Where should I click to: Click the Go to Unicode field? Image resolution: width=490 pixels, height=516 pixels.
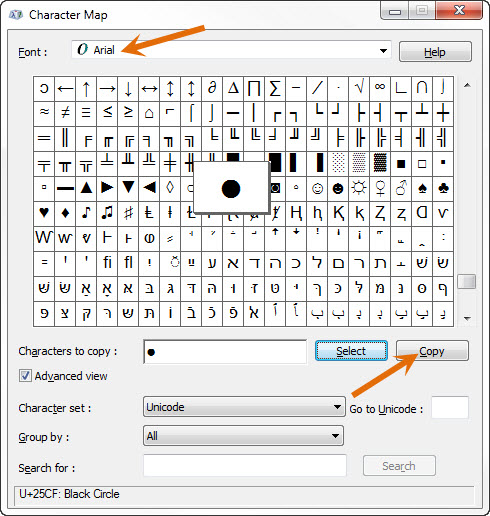450,408
